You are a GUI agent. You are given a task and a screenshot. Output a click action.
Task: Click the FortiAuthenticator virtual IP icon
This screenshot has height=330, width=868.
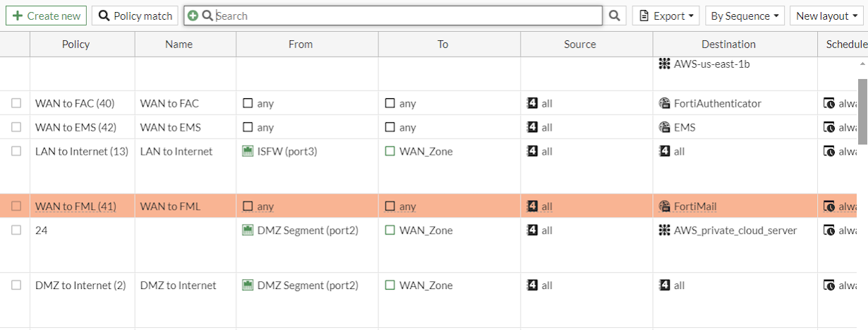(664, 103)
